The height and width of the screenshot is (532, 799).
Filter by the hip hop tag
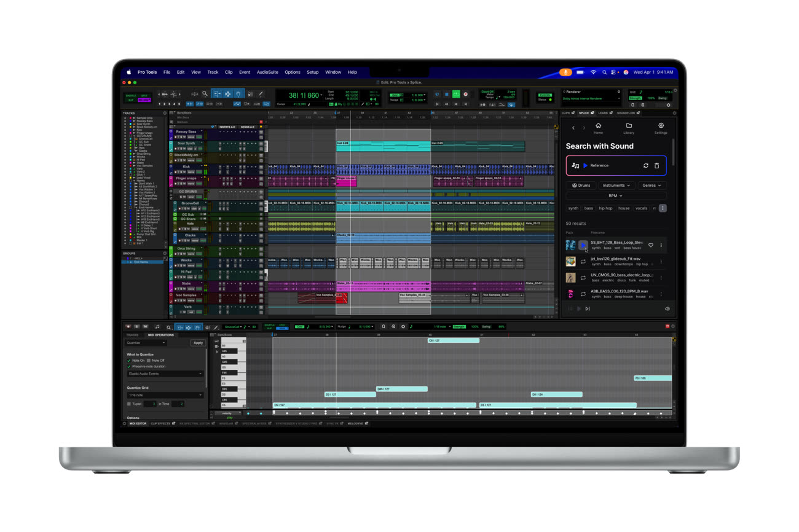click(605, 208)
